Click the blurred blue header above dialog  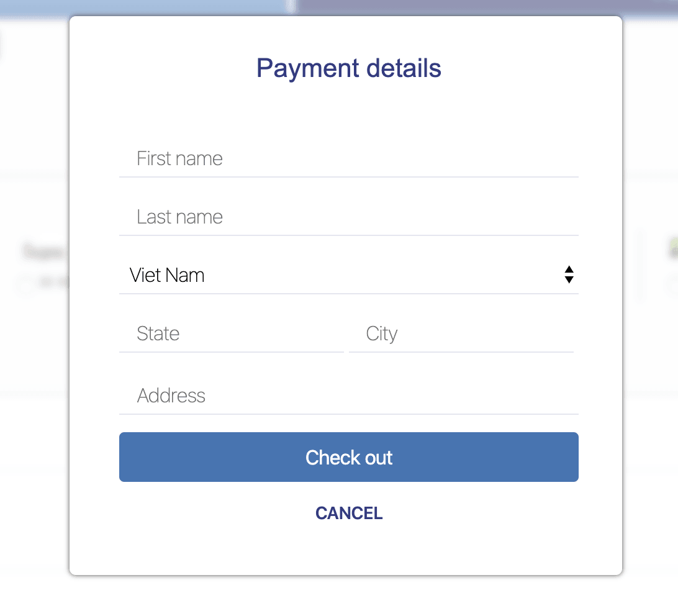coord(339,7)
